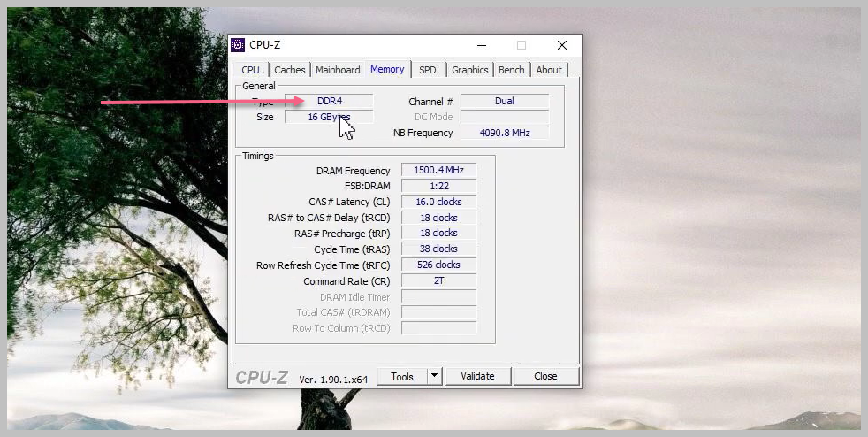The height and width of the screenshot is (437, 868).
Task: Click the Validate button
Action: [477, 376]
